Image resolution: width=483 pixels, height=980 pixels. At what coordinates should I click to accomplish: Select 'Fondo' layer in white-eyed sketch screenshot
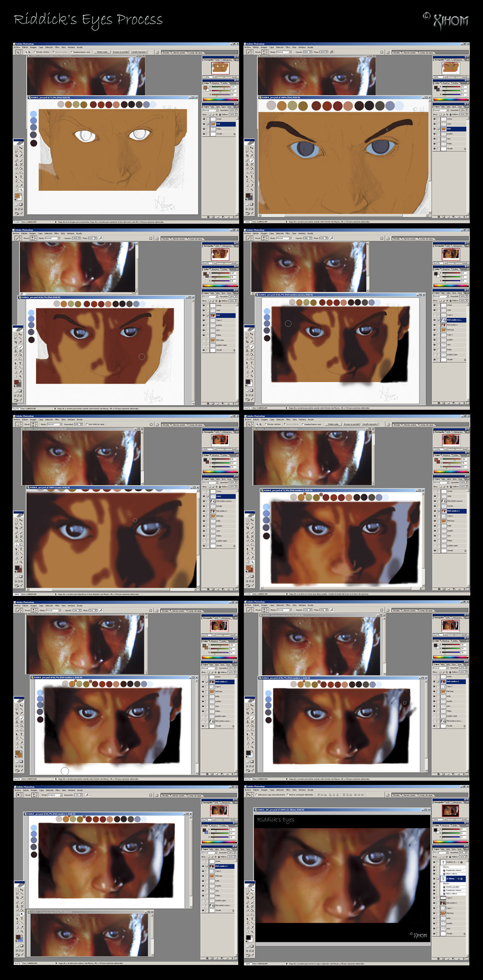pyautogui.click(x=219, y=134)
